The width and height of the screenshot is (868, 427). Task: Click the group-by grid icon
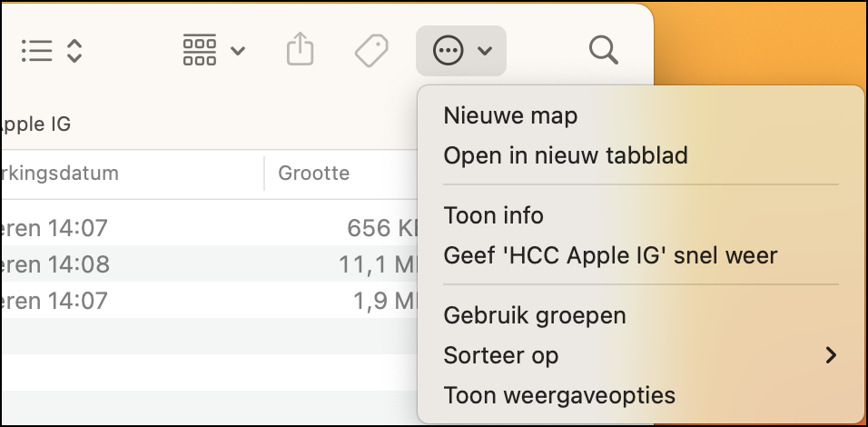199,50
